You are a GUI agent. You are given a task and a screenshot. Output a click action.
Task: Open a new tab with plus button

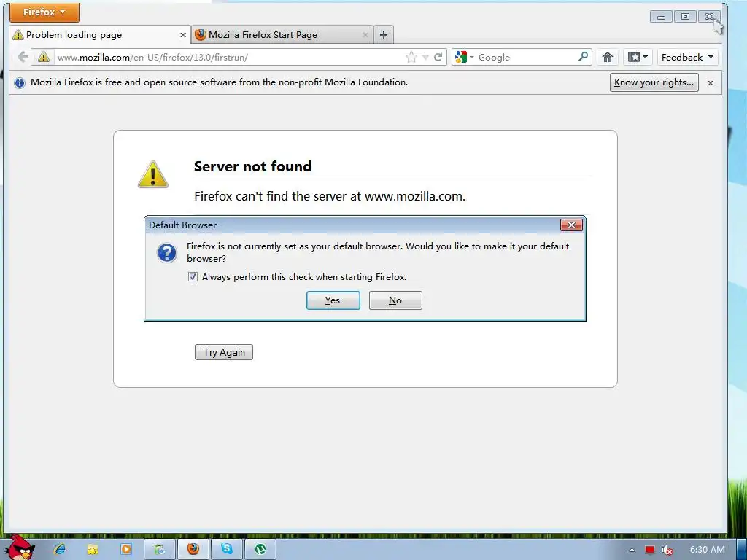click(384, 35)
